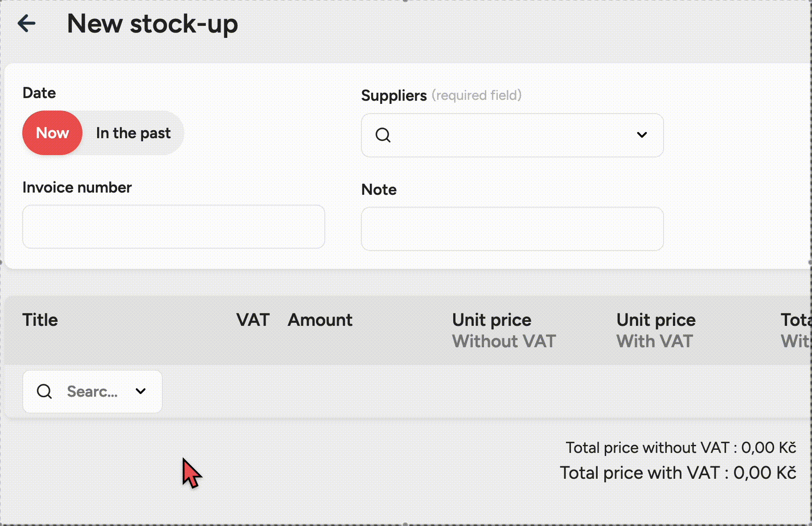Select the Now date option
The width and height of the screenshot is (812, 526).
[53, 133]
